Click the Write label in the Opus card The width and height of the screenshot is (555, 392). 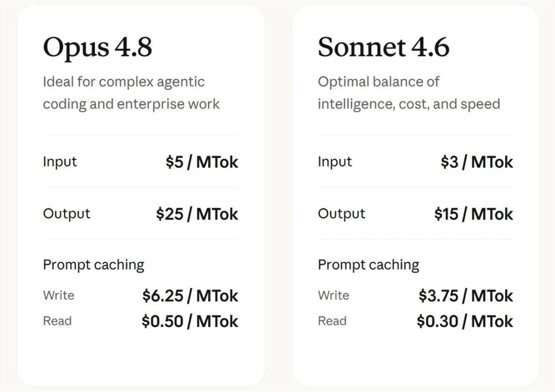pos(59,295)
